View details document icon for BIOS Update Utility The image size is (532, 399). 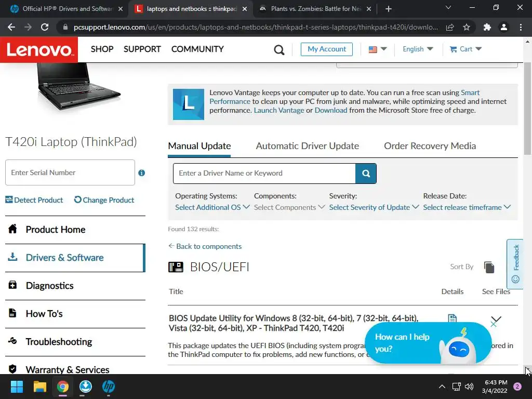(453, 318)
